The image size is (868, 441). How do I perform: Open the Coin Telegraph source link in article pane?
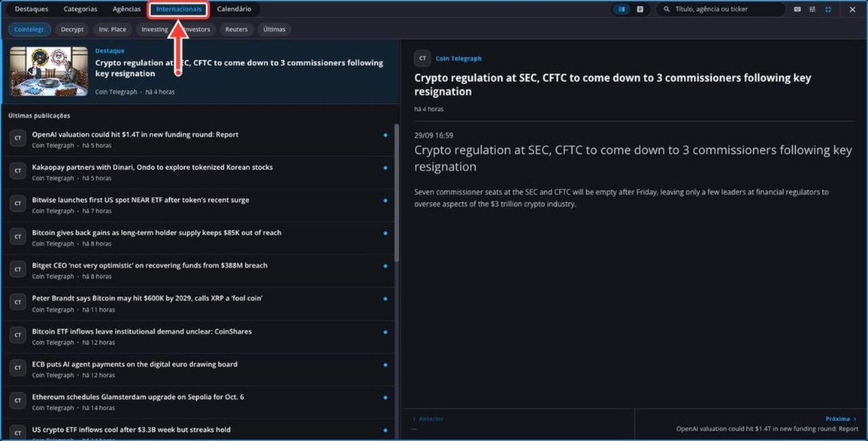coord(458,59)
